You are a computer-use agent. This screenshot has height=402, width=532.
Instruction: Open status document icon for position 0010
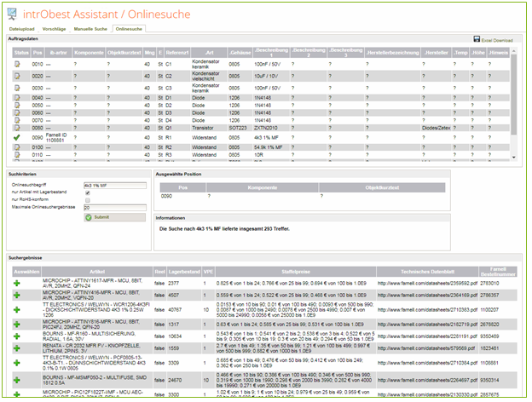(17, 64)
